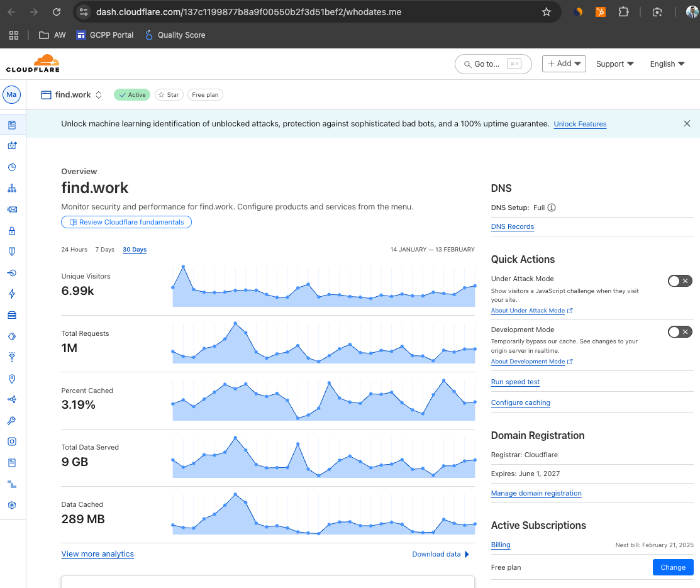This screenshot has height=588, width=700.
Task: Open the Caching stacked disks sidebar icon
Action: [x=12, y=315]
